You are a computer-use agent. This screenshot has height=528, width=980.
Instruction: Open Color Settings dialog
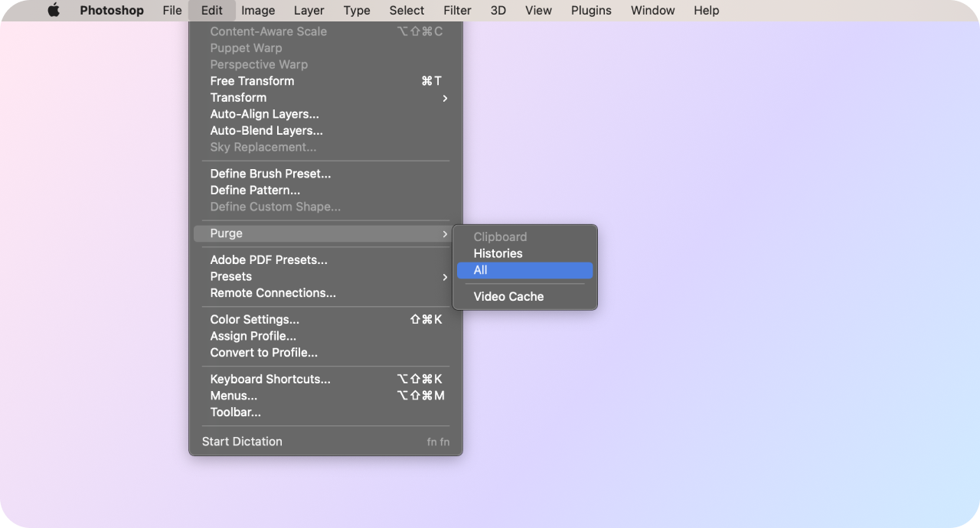(x=255, y=320)
